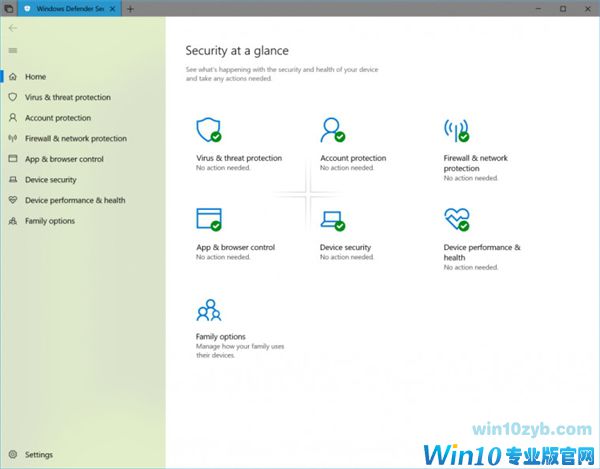Click 'No action needed' under Firewall & network protection
The width and height of the screenshot is (600, 469).
(471, 178)
